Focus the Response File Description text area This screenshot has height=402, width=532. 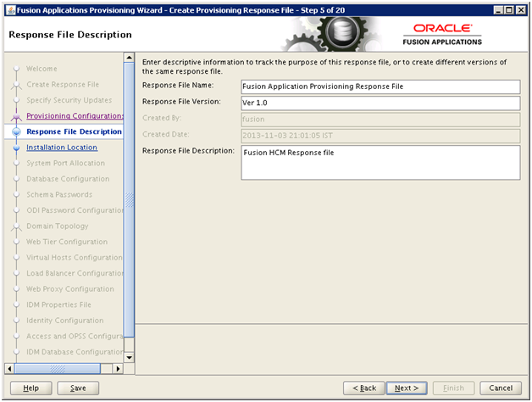pos(380,163)
